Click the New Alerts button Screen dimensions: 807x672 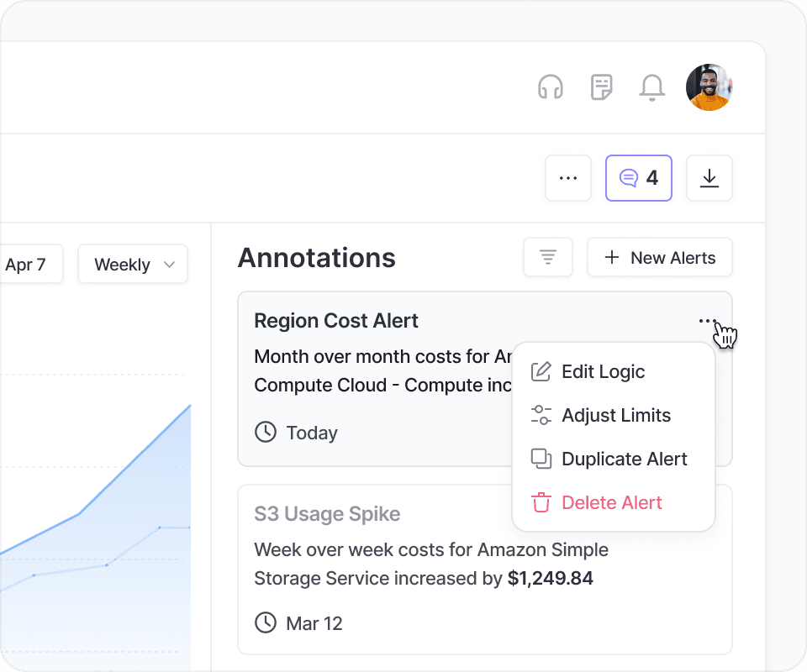660,257
